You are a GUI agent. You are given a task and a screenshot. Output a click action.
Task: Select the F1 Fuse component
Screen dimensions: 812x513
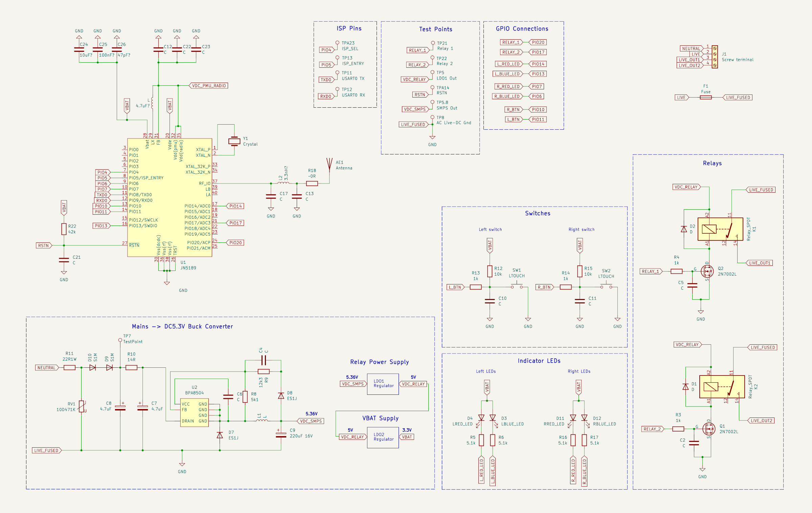click(705, 98)
